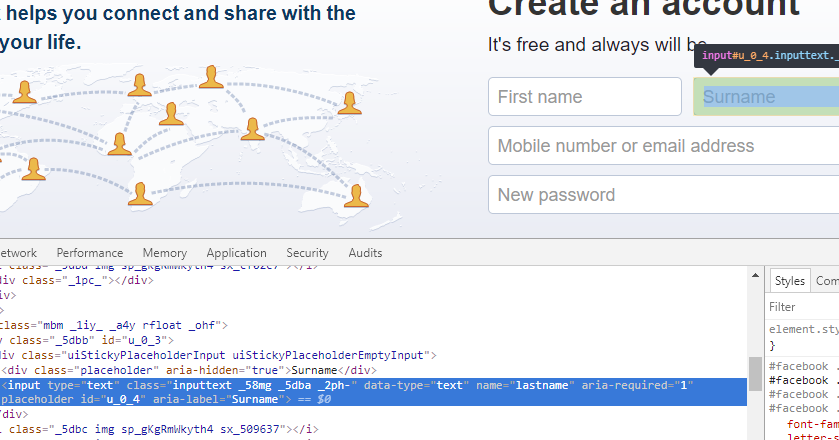Click the Elements panel scrollbar up arrow
Image resolution: width=839 pixels, height=440 pixels.
tap(755, 274)
